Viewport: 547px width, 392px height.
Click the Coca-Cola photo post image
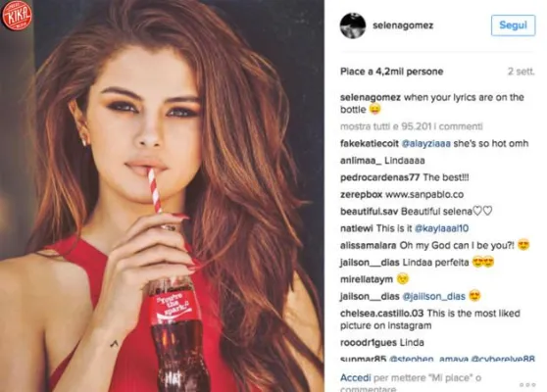click(162, 196)
